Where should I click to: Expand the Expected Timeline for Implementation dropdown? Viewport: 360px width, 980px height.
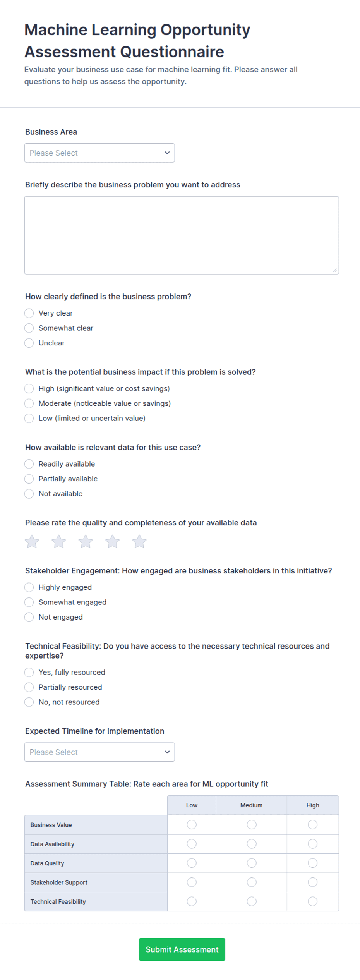[99, 752]
